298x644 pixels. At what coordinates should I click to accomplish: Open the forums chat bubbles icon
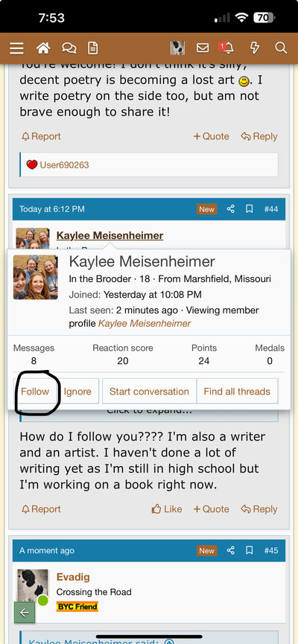click(69, 48)
